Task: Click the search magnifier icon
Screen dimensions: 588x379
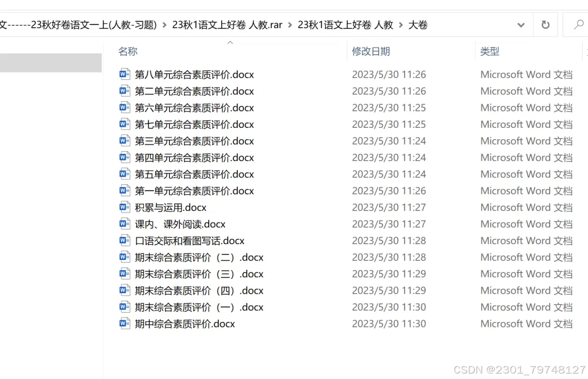Action: click(x=579, y=24)
